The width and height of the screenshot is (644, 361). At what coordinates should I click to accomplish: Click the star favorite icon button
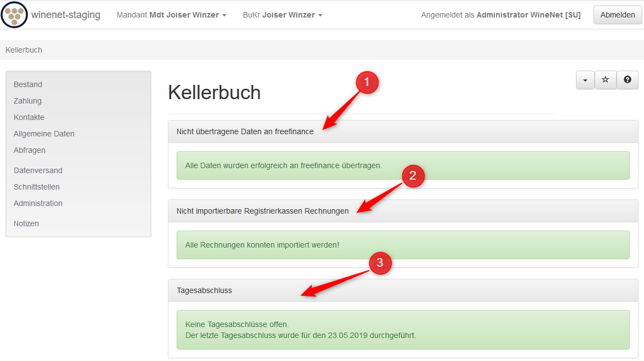606,80
